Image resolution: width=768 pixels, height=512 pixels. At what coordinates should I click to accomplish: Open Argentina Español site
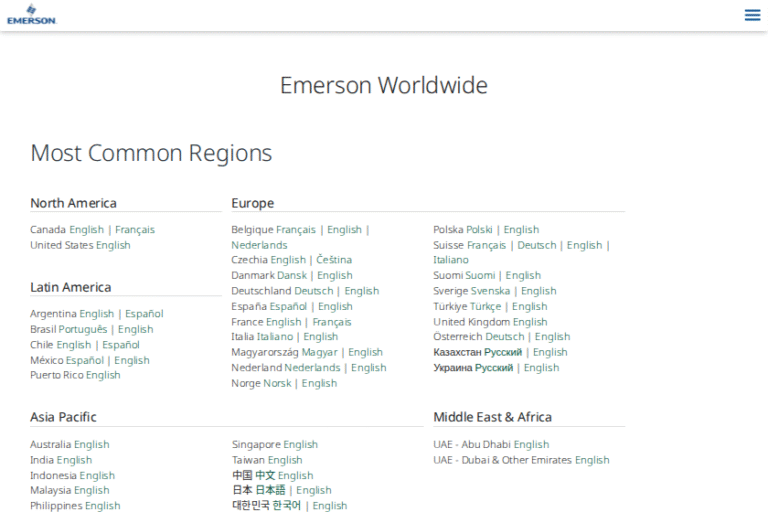pyautogui.click(x=144, y=314)
